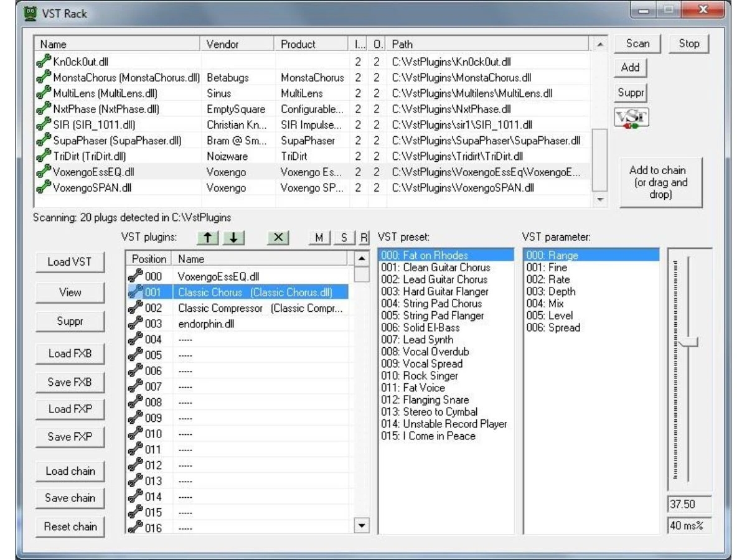Screen dimensions: 747x560
Task: Click Load FXP button
Action: click(70, 409)
